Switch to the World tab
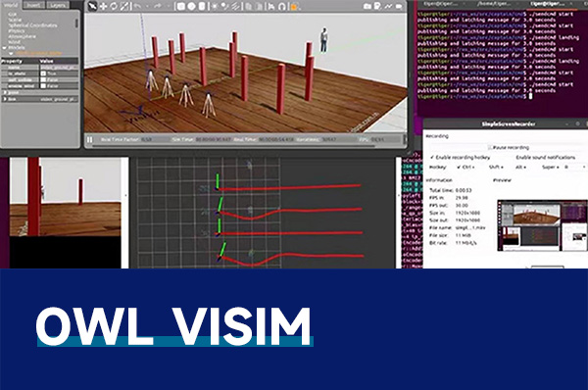Viewport: 588px width, 390px height. pyautogui.click(x=11, y=5)
